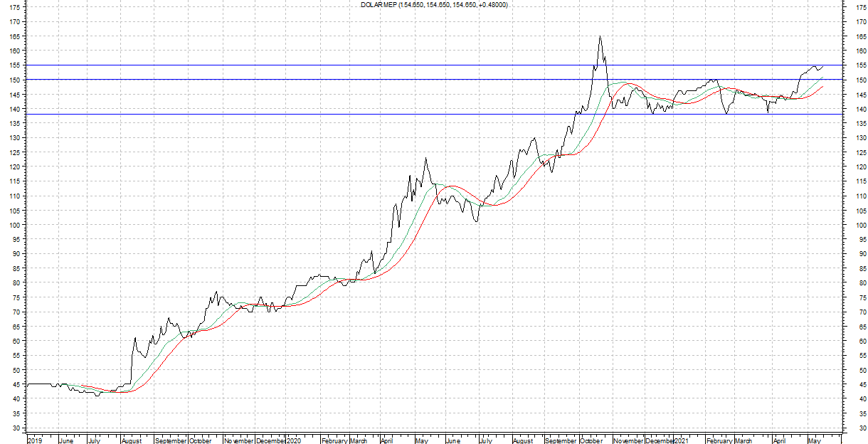This screenshot has height=444, width=868.
Task: Click 175 on the left price axis
Action: pyautogui.click(x=15, y=7)
